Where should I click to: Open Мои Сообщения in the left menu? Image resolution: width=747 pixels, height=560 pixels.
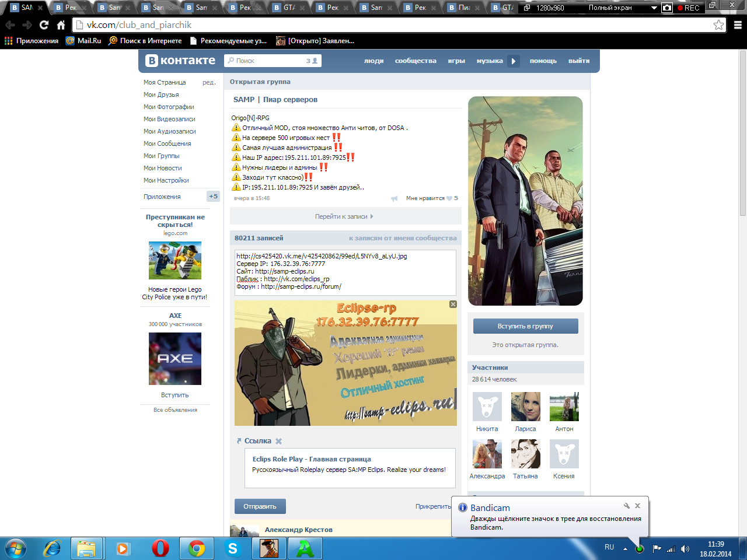pos(167,143)
